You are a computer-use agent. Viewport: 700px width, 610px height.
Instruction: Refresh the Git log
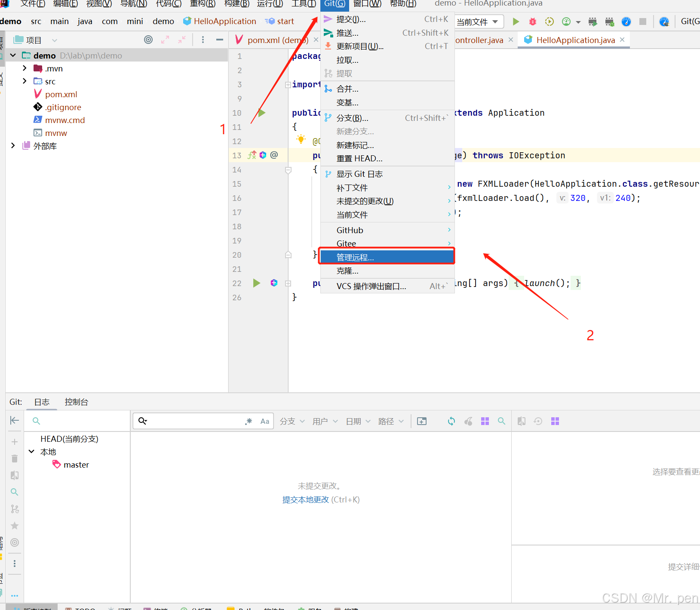pyautogui.click(x=451, y=421)
